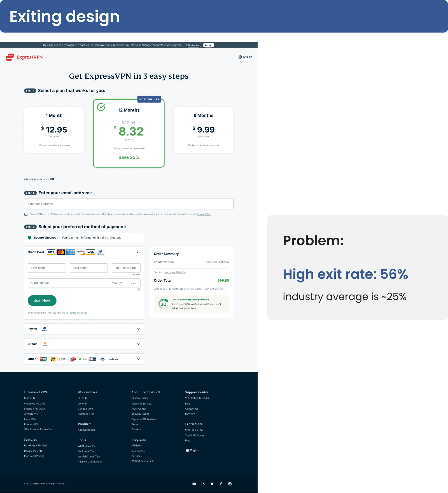Open the LinkedIn icon in footer
Image resolution: width=448 pixels, height=493 pixels.
[x=203, y=484]
